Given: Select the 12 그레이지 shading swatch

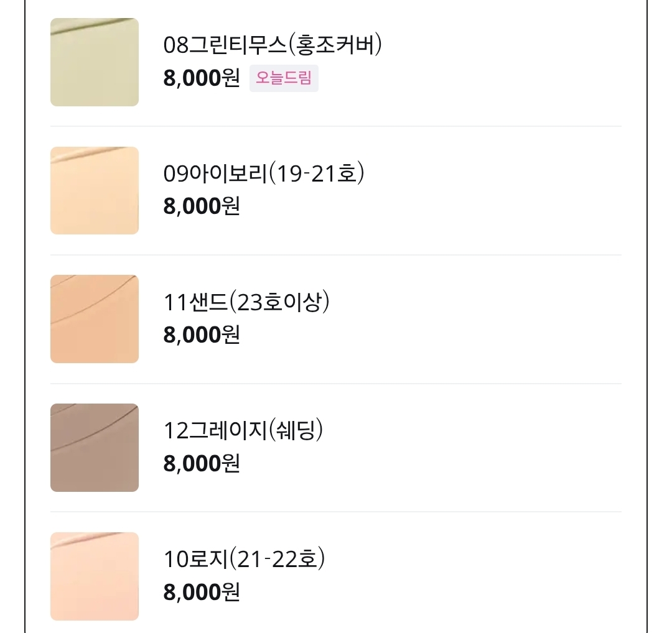Looking at the screenshot, I should (95, 448).
